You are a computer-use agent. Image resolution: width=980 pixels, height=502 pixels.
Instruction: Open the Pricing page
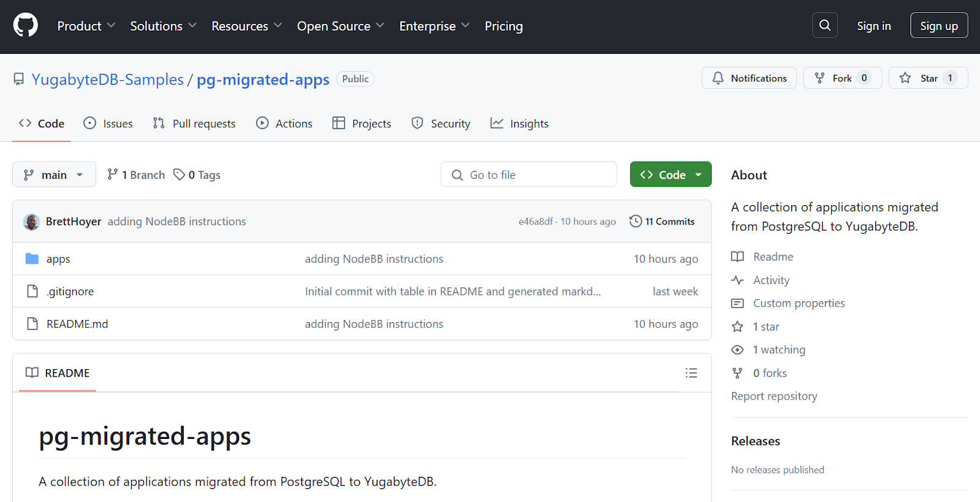click(503, 26)
